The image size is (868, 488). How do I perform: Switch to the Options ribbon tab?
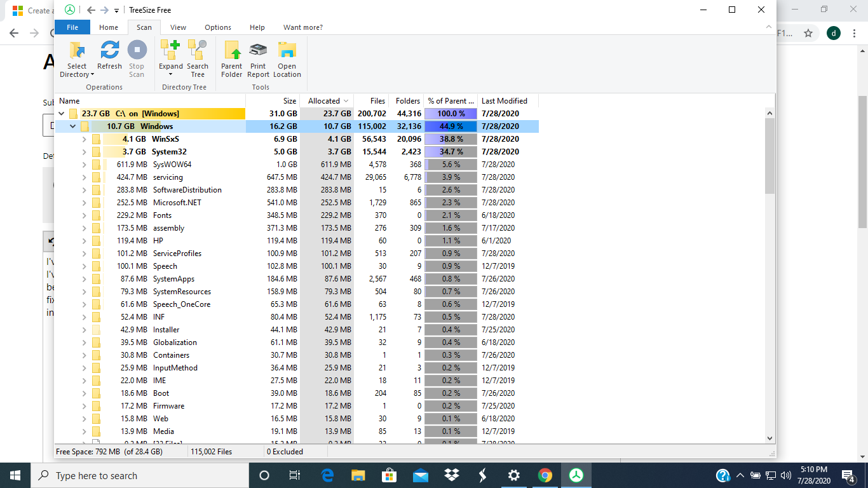[x=218, y=27]
